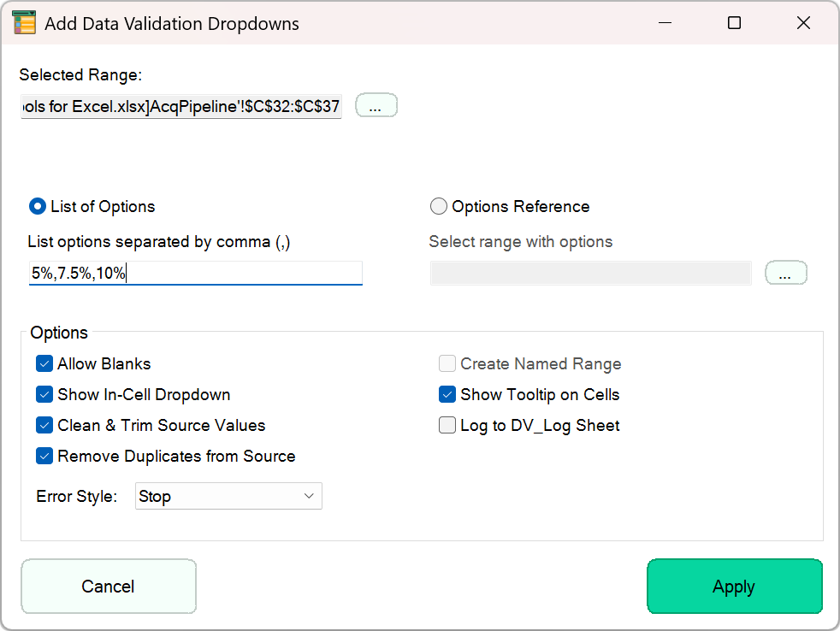Click the 'Select range with options' label

[521, 242]
